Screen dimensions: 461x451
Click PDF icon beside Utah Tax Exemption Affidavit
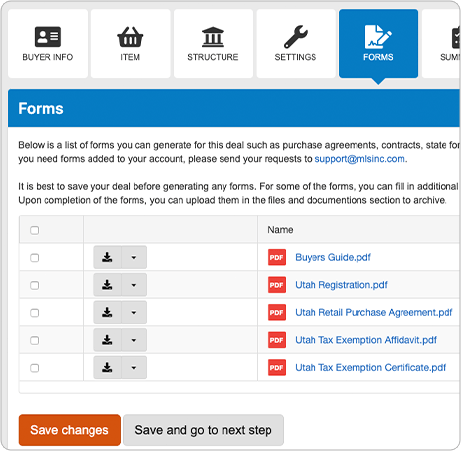(277, 340)
